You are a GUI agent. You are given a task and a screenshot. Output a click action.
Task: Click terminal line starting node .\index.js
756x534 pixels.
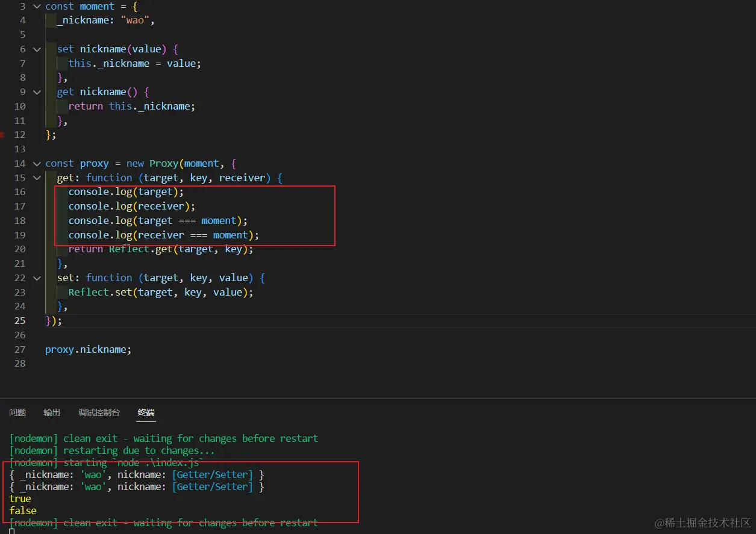(x=106, y=462)
